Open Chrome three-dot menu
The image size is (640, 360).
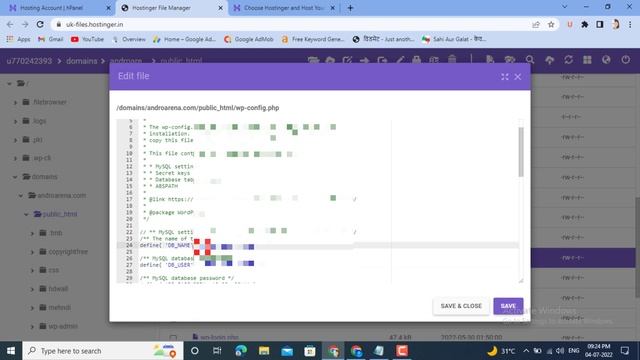tap(630, 24)
